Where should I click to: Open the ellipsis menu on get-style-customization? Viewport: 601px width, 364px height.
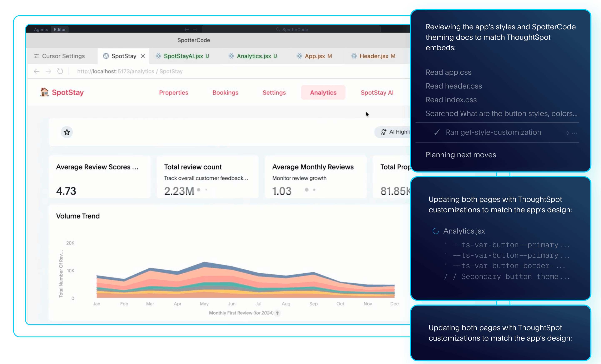574,133
